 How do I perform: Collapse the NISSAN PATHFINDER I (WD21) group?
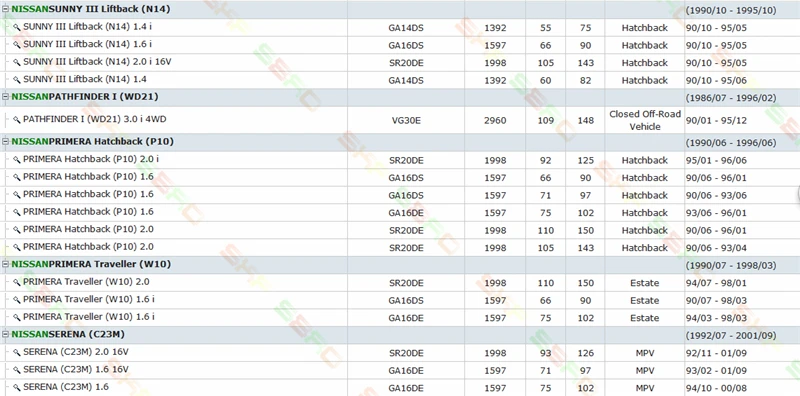pos(6,96)
